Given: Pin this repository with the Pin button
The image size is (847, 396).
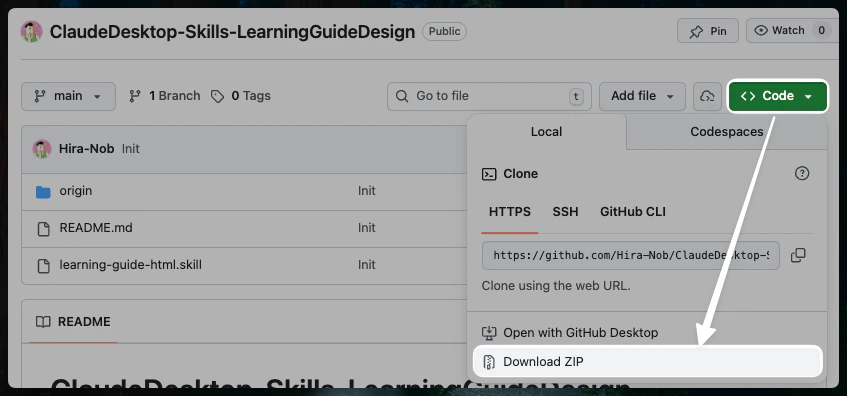Looking at the screenshot, I should (x=709, y=31).
